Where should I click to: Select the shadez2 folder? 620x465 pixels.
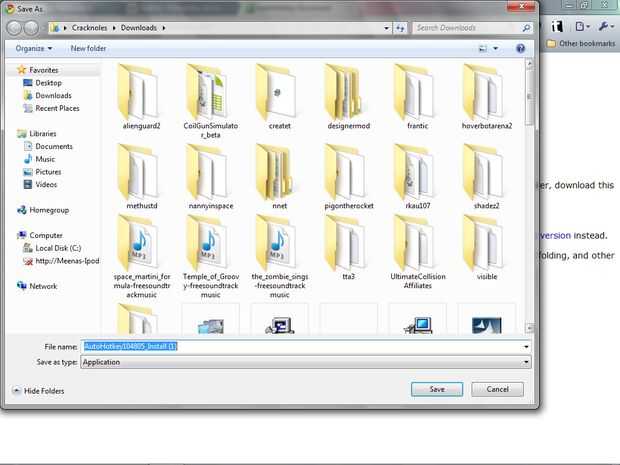point(487,177)
